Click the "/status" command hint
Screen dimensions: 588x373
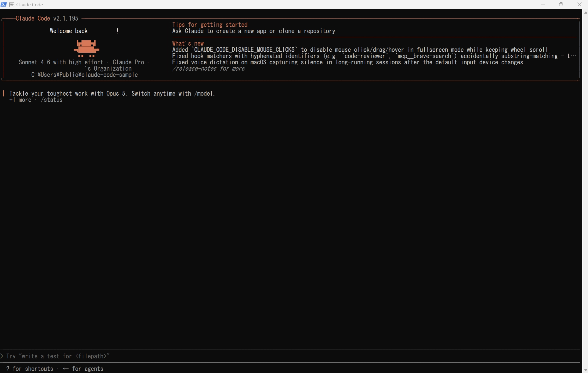[x=52, y=100]
